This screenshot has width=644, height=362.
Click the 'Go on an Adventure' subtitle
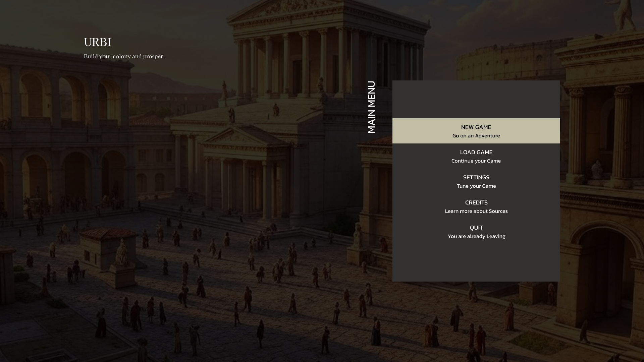pos(476,136)
